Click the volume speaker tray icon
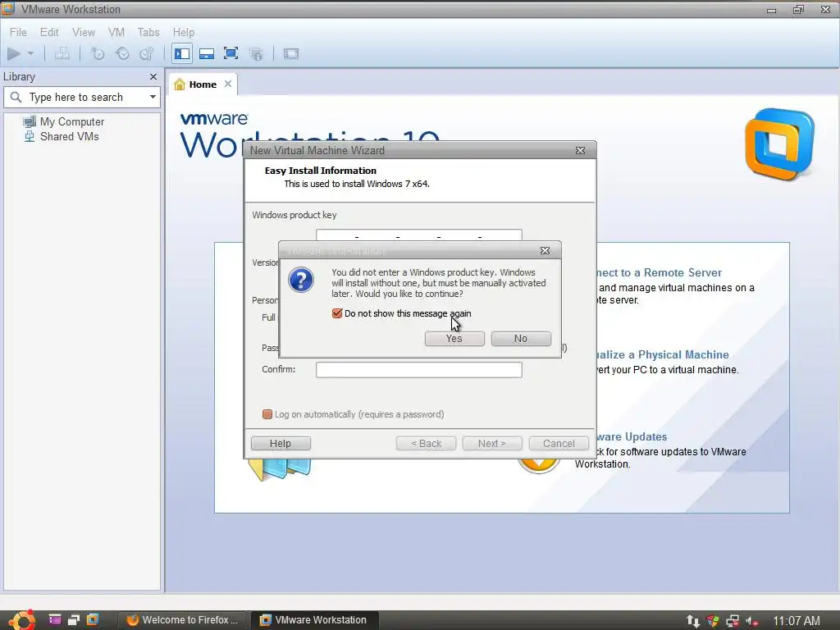Viewport: 840px width, 630px height. pyautogui.click(x=752, y=621)
